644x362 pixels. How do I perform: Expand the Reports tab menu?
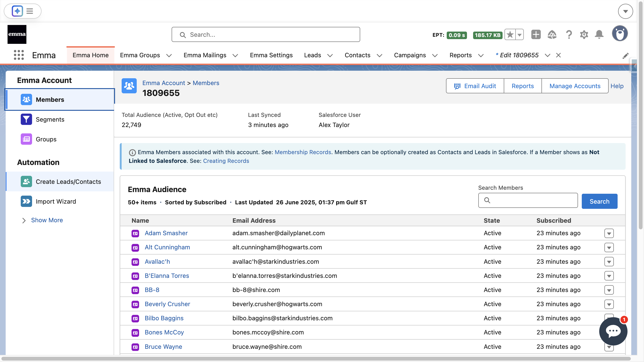(x=481, y=55)
